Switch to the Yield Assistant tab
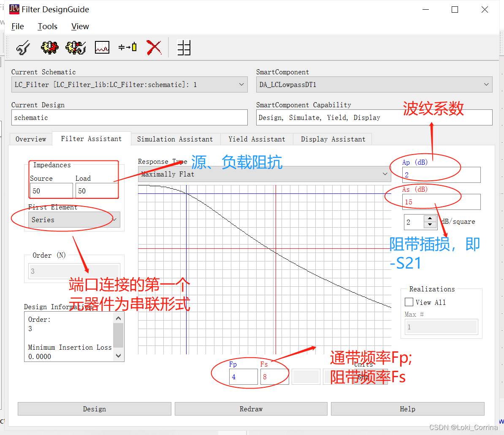The image size is (504, 435). (x=257, y=139)
